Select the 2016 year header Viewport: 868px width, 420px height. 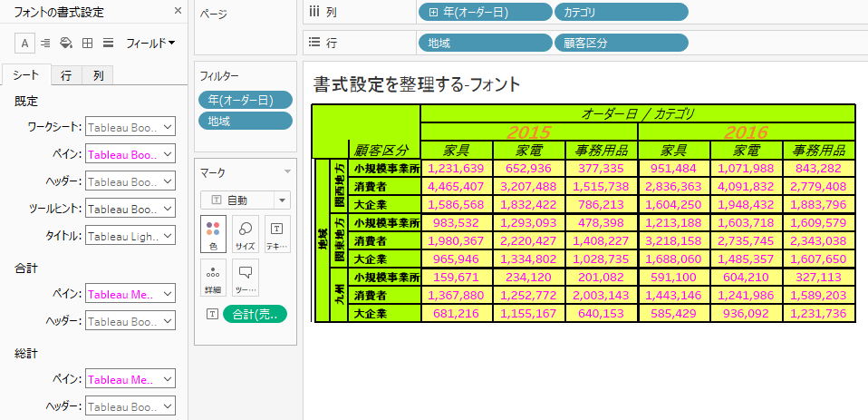tap(747, 132)
